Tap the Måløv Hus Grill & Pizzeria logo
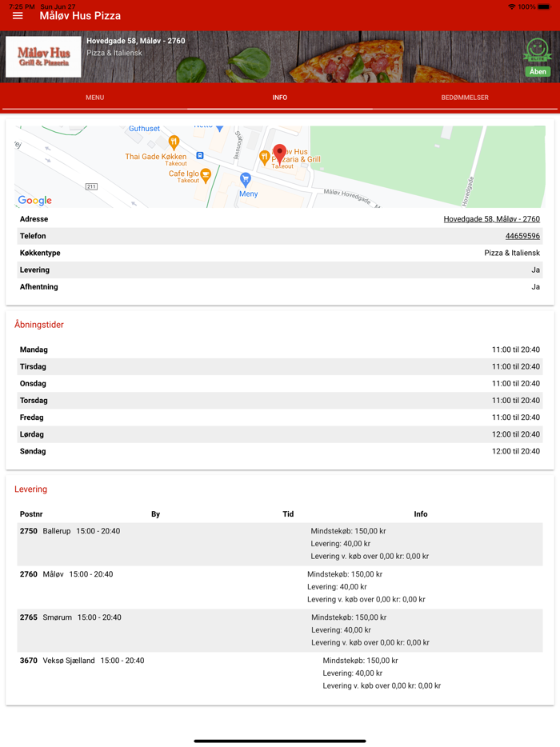 pyautogui.click(x=43, y=57)
